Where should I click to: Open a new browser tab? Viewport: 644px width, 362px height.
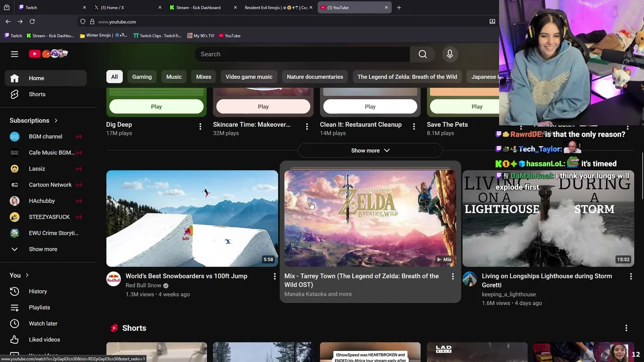[x=399, y=8]
